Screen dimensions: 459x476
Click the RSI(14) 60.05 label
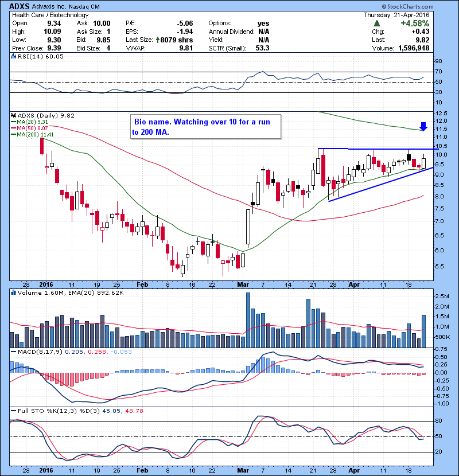point(40,56)
